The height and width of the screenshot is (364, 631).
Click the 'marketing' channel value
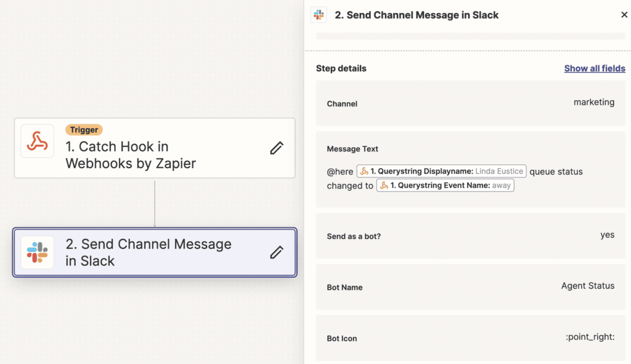pyautogui.click(x=593, y=102)
